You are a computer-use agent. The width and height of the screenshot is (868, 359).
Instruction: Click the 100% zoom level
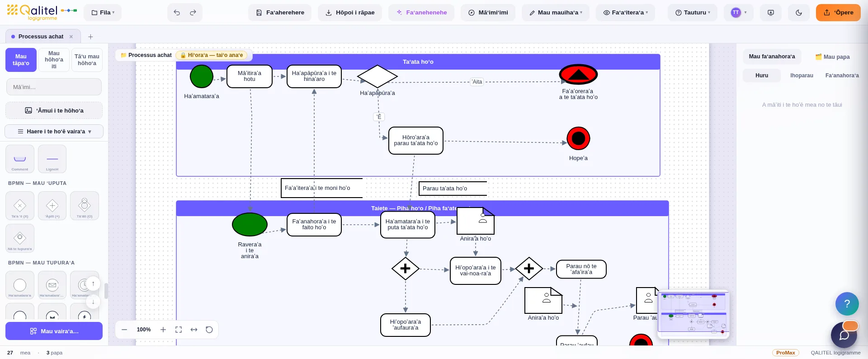coord(144,330)
